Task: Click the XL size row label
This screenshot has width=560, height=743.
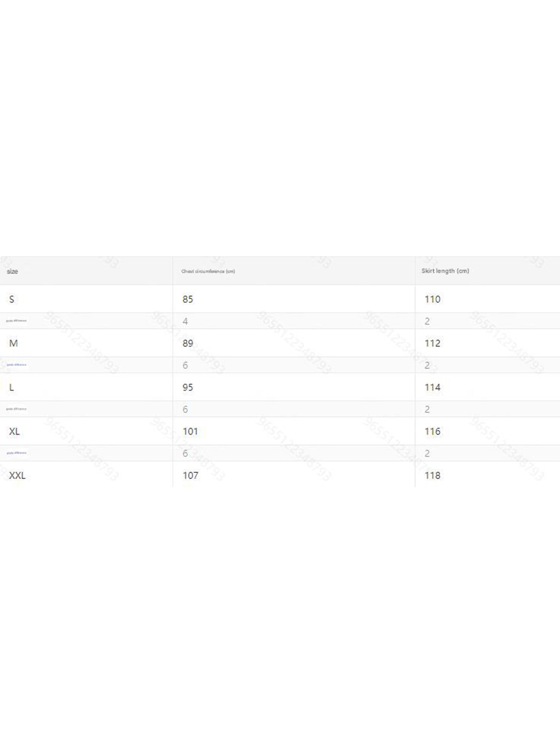Action: [14, 431]
